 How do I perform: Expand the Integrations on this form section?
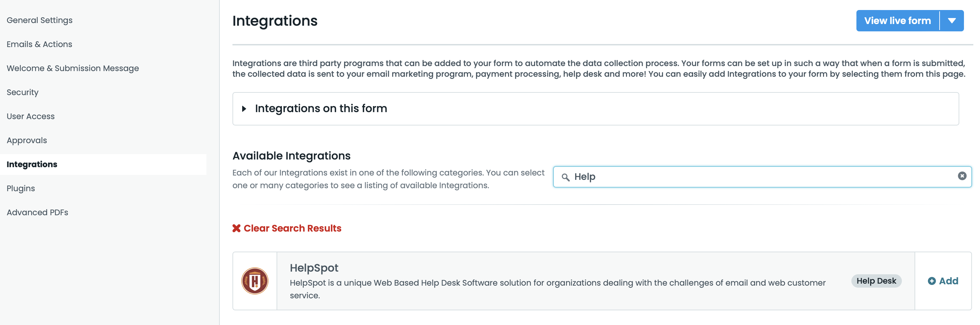coord(244,109)
